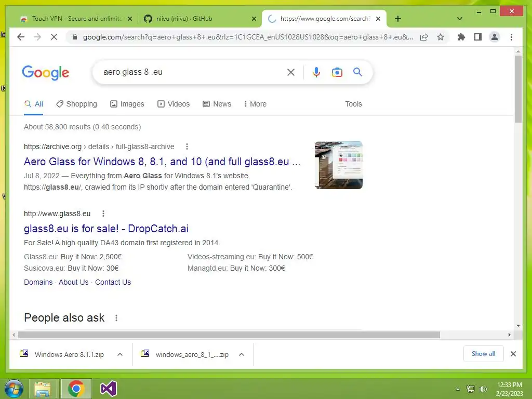The width and height of the screenshot is (532, 399).
Task: Click the forward navigation arrow
Action: click(x=37, y=37)
